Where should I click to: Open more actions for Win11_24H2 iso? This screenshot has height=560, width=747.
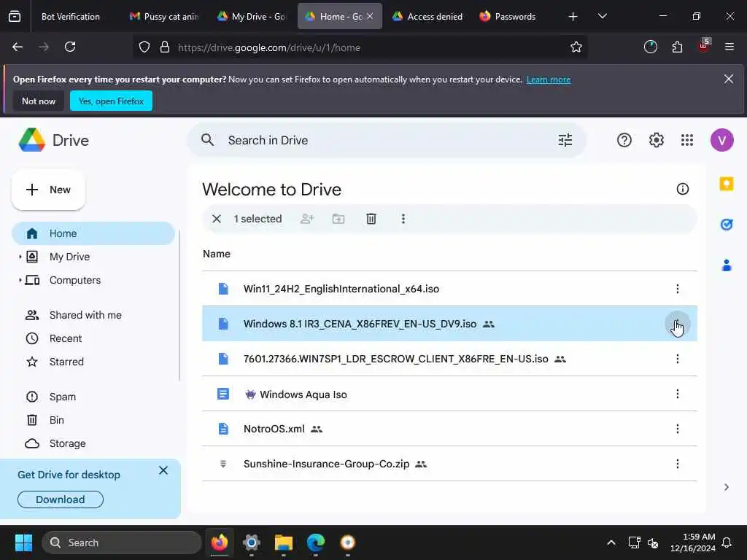677,289
